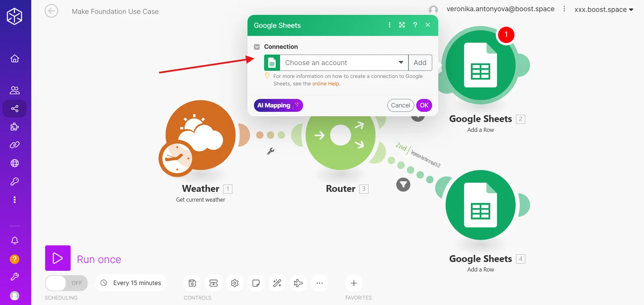Open the Templates puzzle icon in the sidebar
644x305 pixels.
(x=15, y=127)
